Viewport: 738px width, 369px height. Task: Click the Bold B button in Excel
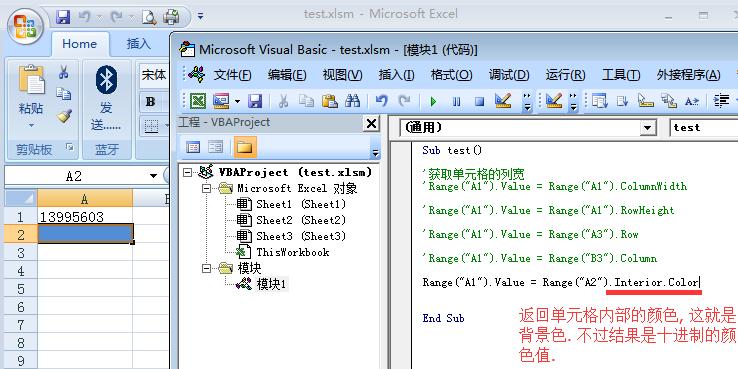coord(151,102)
